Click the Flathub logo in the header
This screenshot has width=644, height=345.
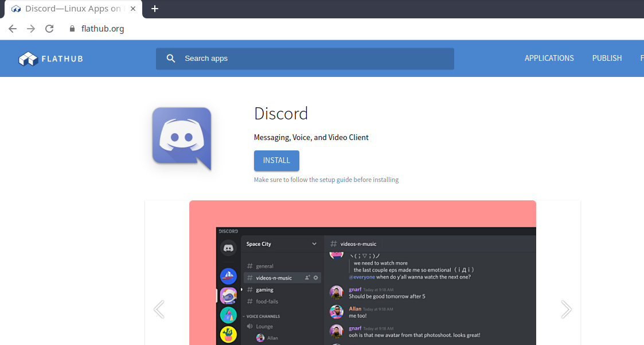[50, 58]
